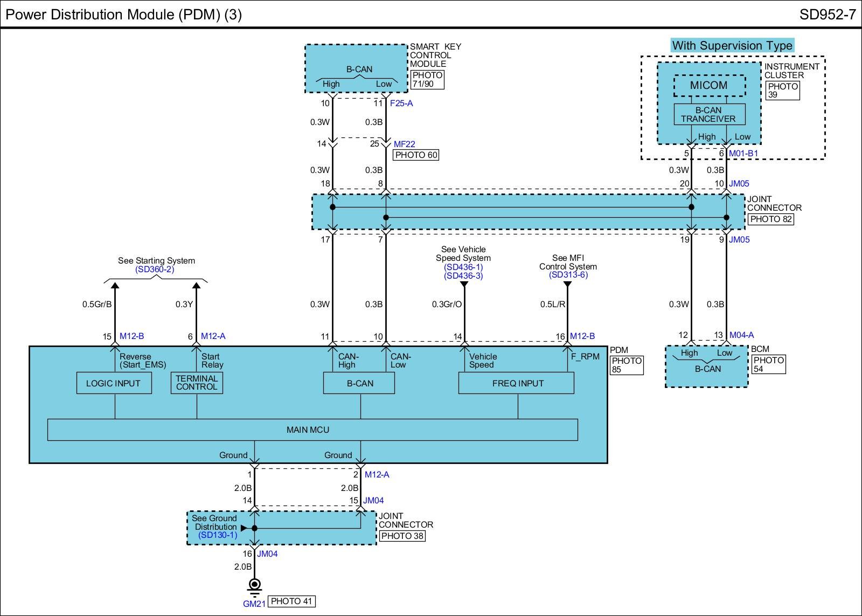Select the F25-A connector label

click(x=401, y=103)
